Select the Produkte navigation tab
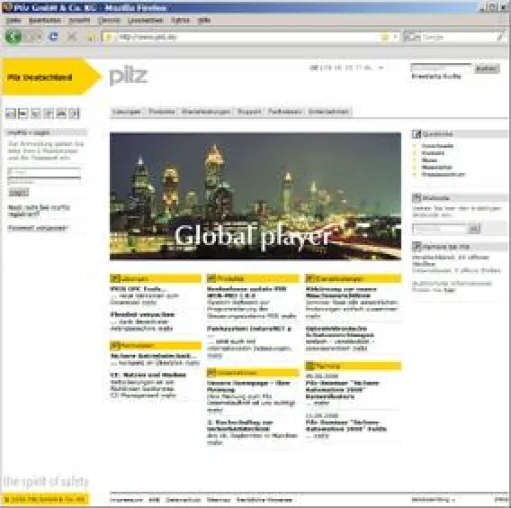 (162, 112)
